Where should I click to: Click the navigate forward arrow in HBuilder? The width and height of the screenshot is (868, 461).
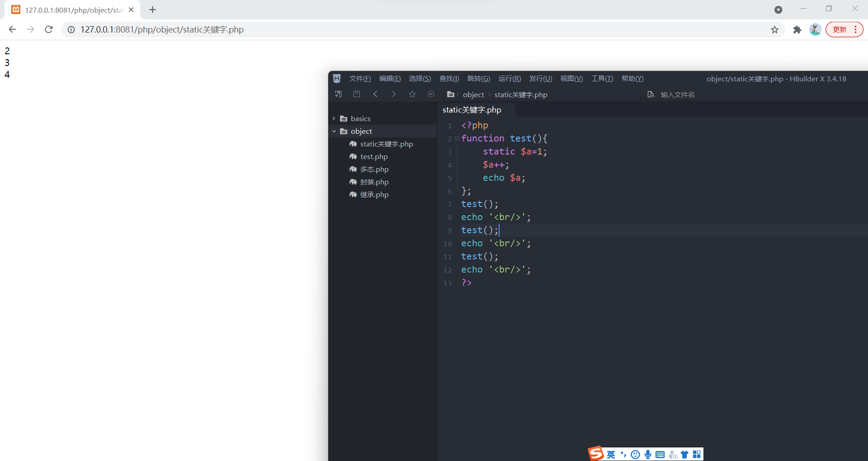tap(394, 94)
